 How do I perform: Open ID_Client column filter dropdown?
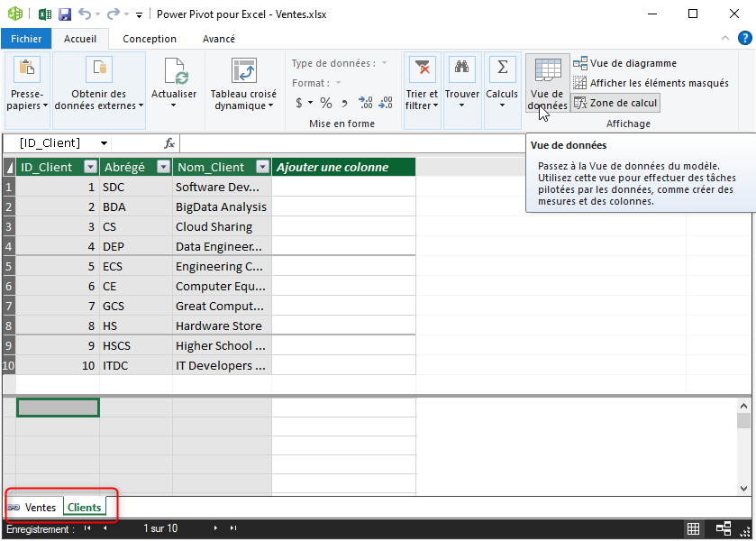coord(90,167)
